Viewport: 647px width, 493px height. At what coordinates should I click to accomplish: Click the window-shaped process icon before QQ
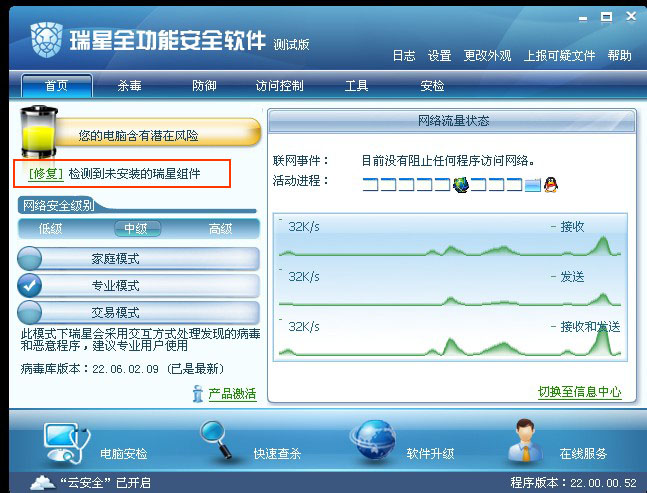click(532, 185)
